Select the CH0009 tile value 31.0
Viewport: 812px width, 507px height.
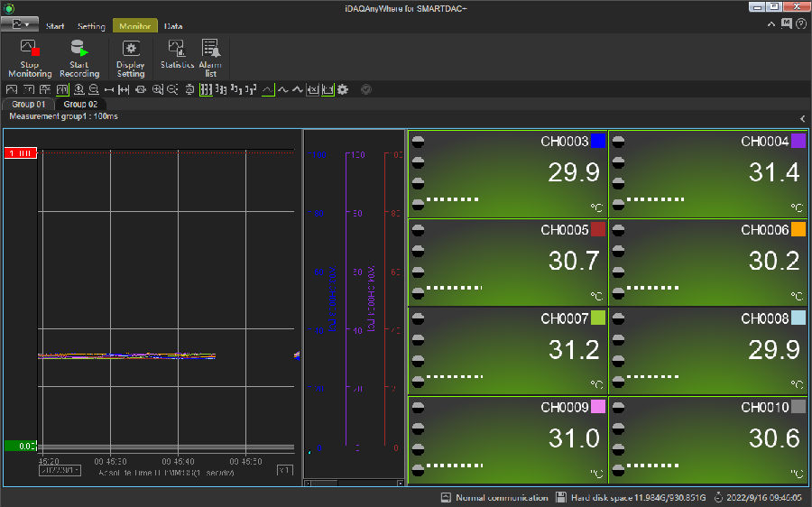(x=574, y=438)
